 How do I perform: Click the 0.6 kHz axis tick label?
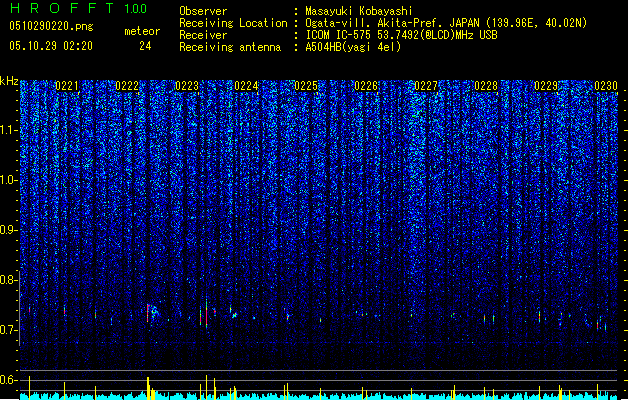tap(8, 380)
